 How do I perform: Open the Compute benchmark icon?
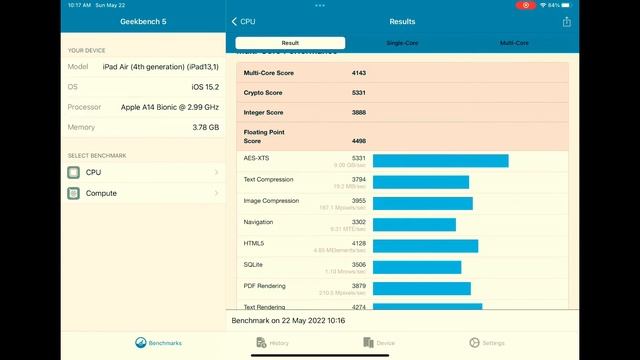[x=73, y=193]
